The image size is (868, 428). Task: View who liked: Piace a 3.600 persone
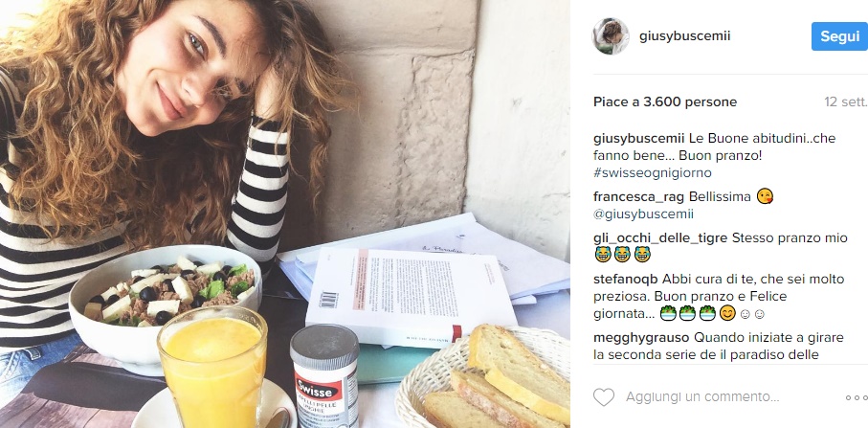click(665, 101)
